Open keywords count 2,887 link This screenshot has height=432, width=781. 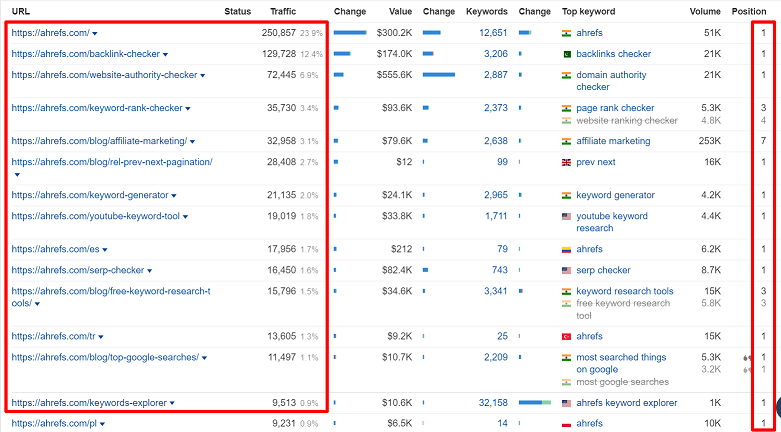click(496, 75)
